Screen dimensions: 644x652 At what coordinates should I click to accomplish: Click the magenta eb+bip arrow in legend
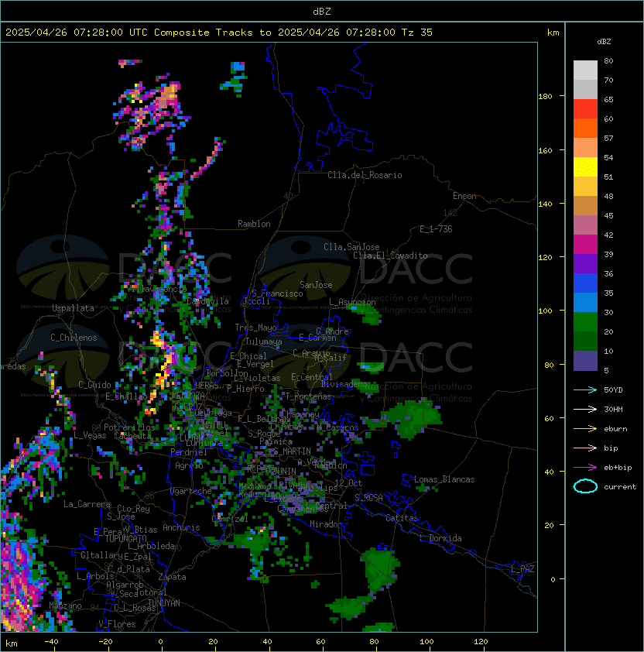[585, 468]
